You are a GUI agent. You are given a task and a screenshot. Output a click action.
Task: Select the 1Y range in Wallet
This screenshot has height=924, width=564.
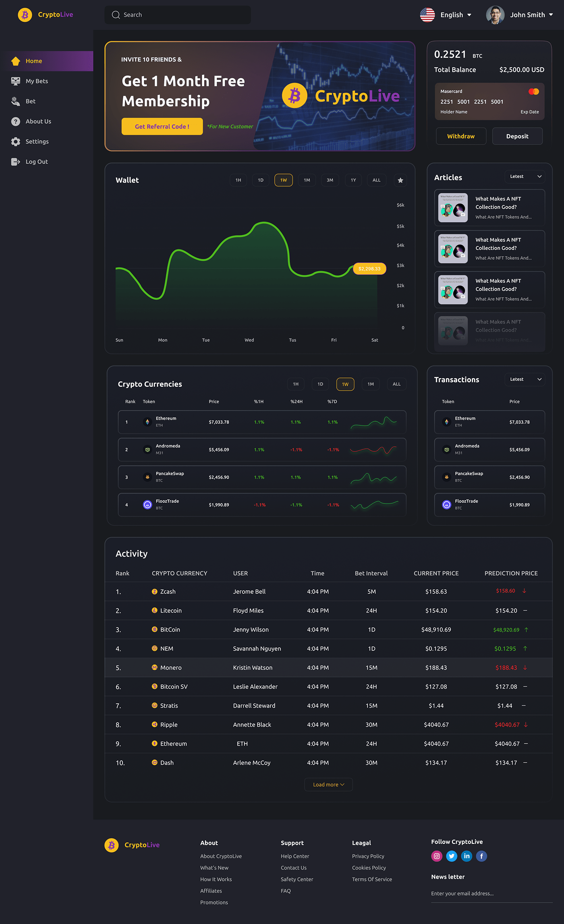(353, 180)
